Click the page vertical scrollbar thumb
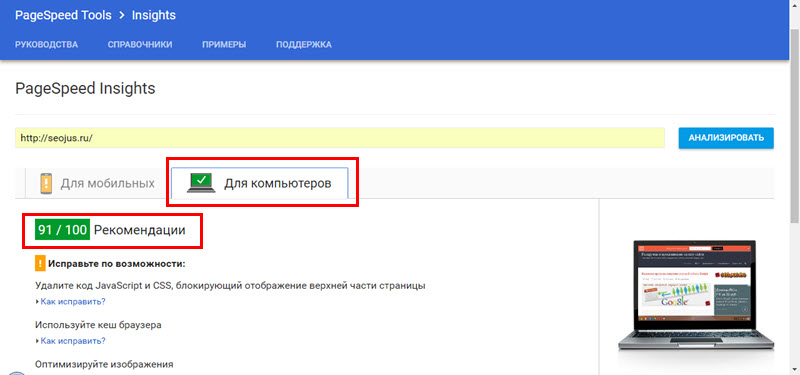 tap(795, 125)
